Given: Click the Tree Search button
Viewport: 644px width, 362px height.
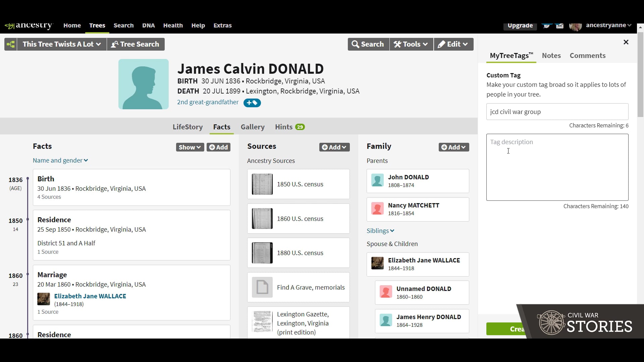Looking at the screenshot, I should [x=136, y=44].
